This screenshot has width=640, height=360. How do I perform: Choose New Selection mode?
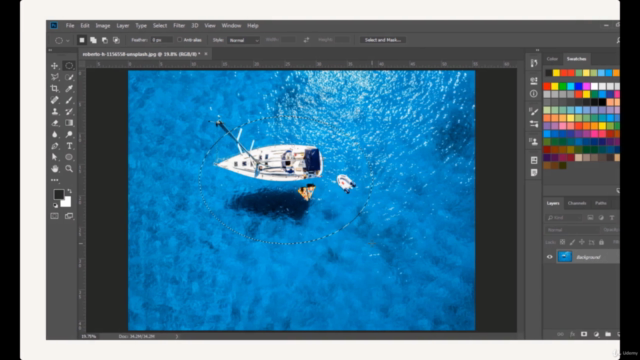[x=82, y=40]
